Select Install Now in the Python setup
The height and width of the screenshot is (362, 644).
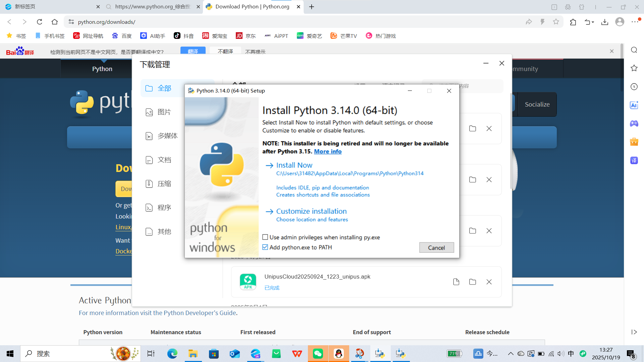pos(293,165)
